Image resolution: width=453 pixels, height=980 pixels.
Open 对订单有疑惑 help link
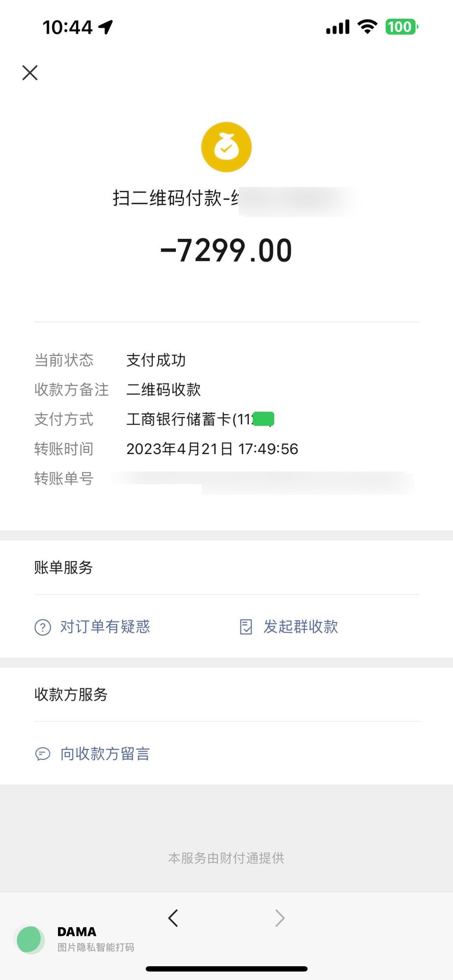tap(105, 627)
